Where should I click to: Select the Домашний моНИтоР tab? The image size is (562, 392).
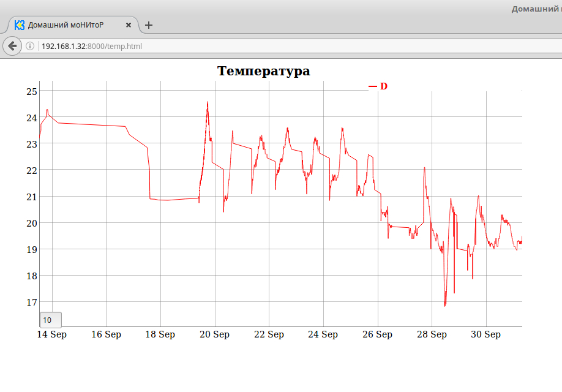click(x=73, y=24)
